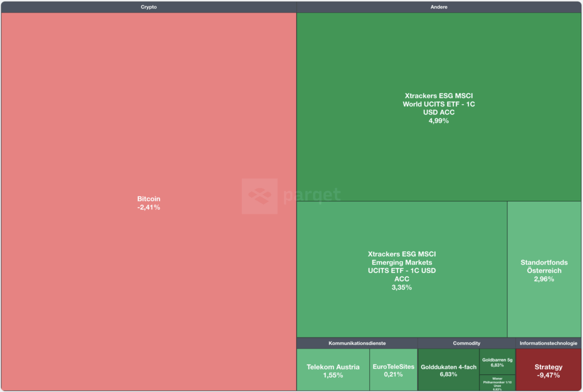The height and width of the screenshot is (392, 583).
Task: Click the 3,35% value on Emerging Markets
Action: pos(401,287)
